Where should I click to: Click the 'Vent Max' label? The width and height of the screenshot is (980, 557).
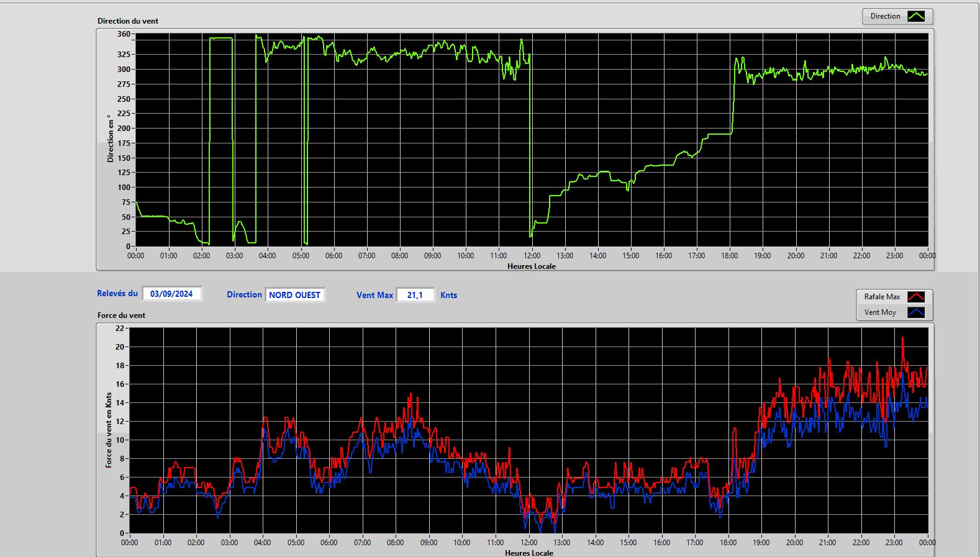tap(374, 295)
